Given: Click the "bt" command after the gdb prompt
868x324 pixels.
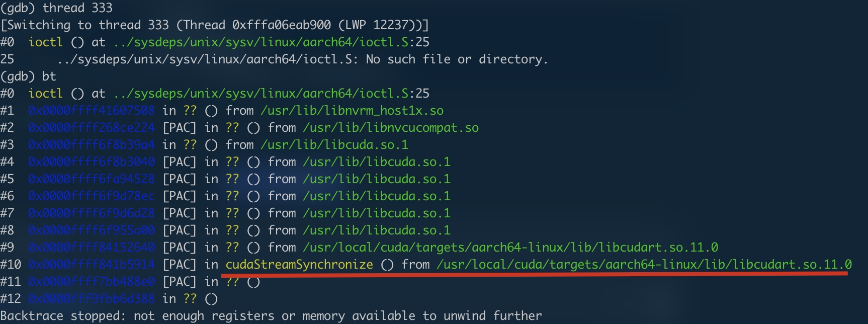Looking at the screenshot, I should click(x=49, y=76).
